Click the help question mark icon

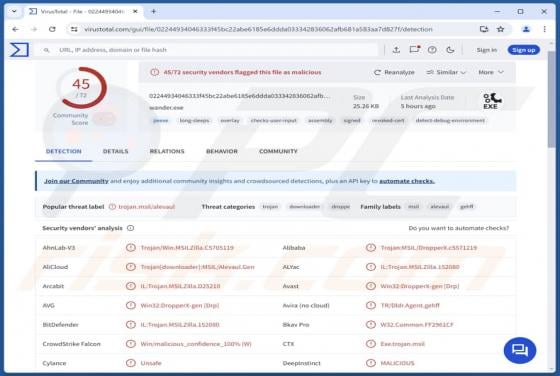432,50
